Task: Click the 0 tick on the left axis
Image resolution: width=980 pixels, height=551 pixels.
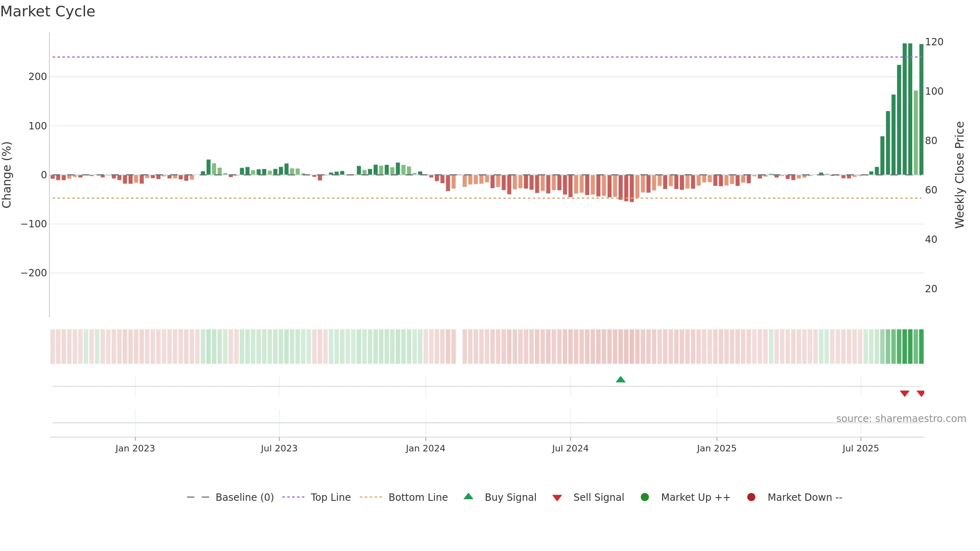Action: (x=44, y=175)
